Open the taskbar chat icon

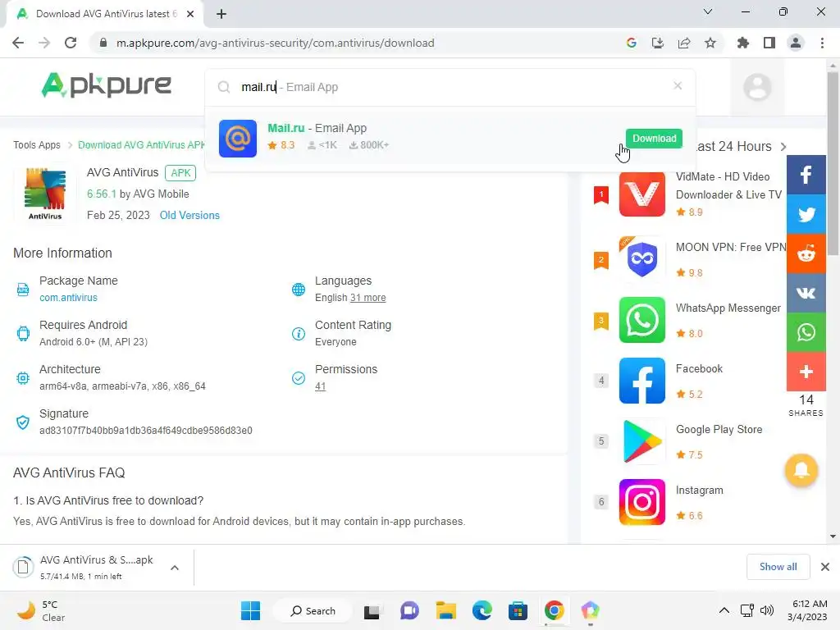(409, 610)
